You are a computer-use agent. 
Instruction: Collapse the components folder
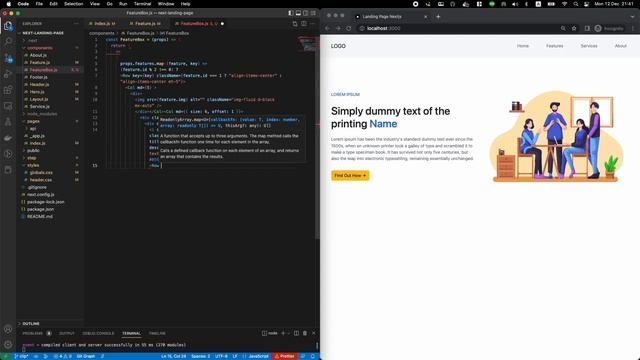pyautogui.click(x=40, y=48)
